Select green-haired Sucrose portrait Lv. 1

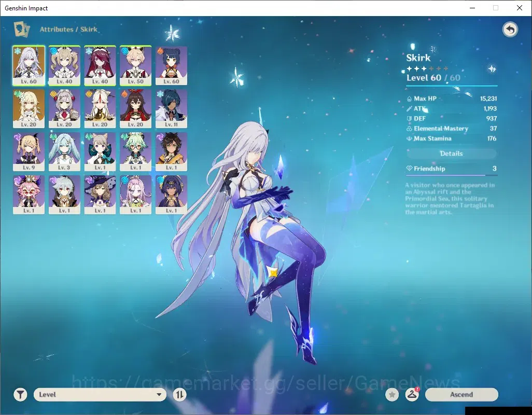tap(136, 151)
